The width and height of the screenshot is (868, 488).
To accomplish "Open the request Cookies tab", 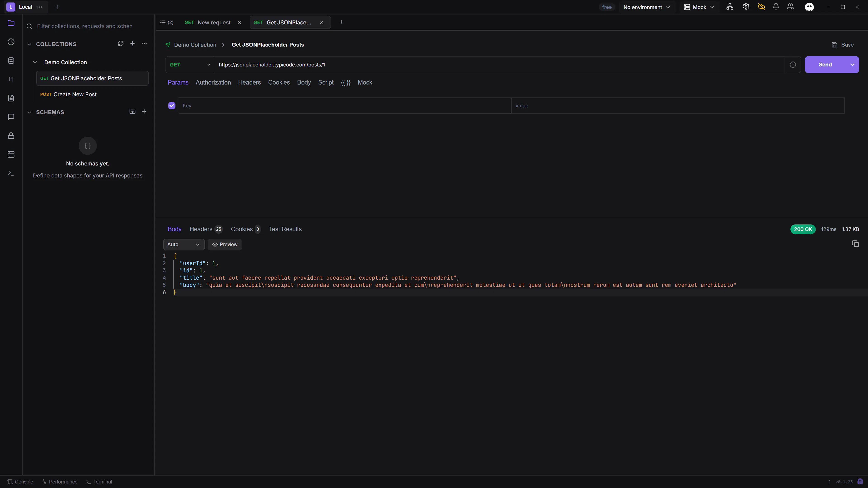I will coord(279,83).
